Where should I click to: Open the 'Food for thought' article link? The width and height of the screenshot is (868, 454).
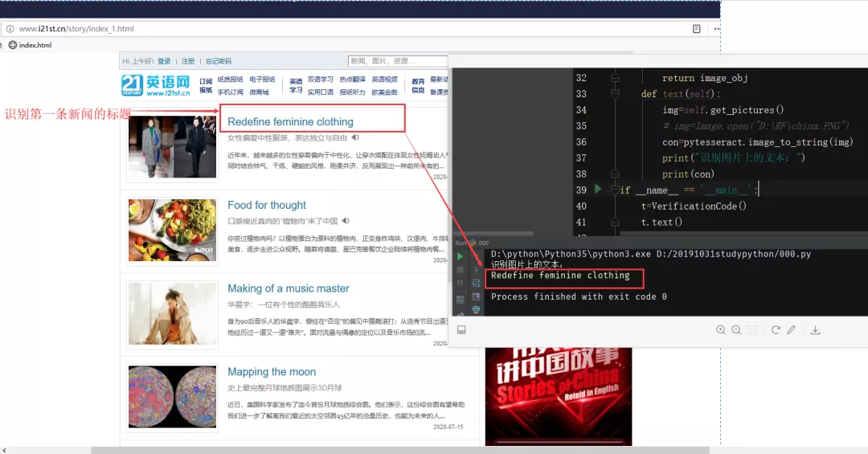[266, 206]
